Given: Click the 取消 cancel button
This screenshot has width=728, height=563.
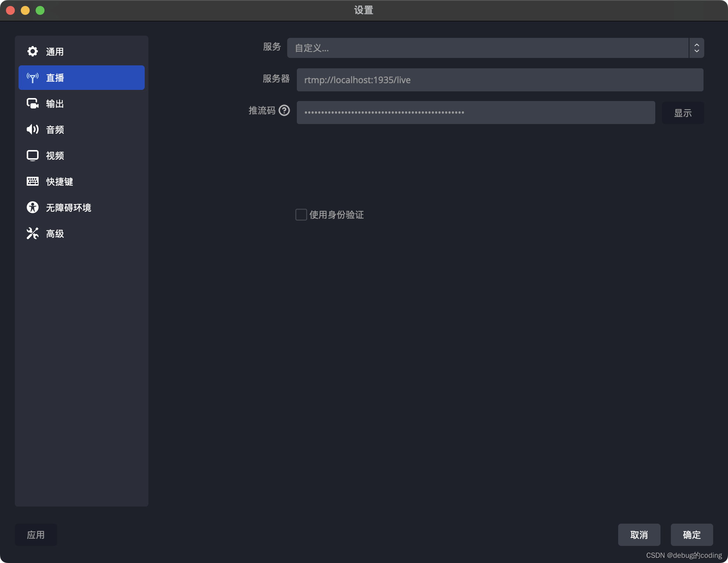Looking at the screenshot, I should pyautogui.click(x=639, y=535).
